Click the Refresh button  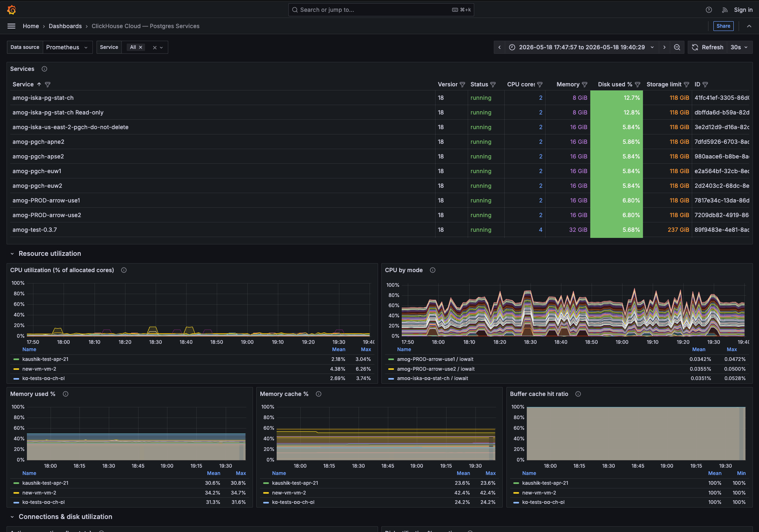click(x=708, y=47)
